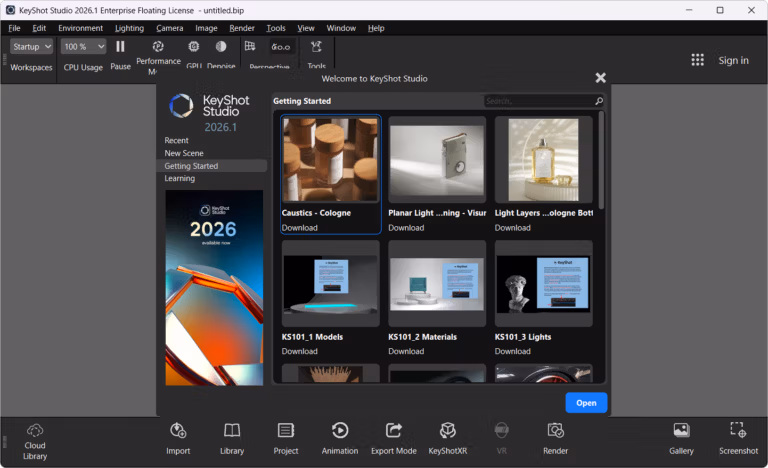Open the Help menu
768x468 pixels.
tap(376, 28)
